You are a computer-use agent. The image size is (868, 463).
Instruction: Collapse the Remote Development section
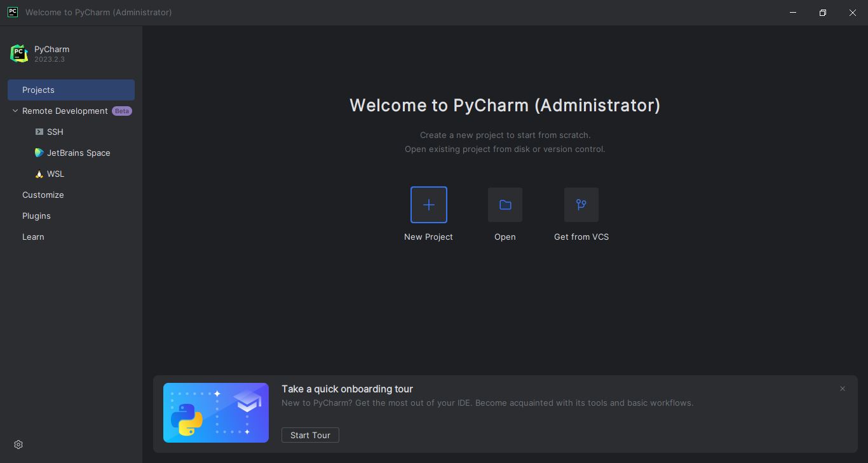[x=15, y=111]
